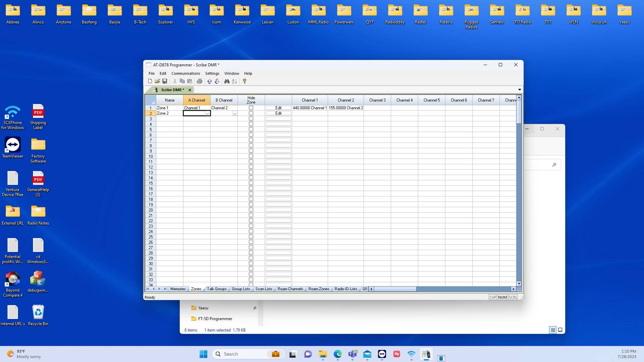Viewport: 644px width, 362px height.
Task: Toggle Hide Zone checkbox for Zone 2
Action: (251, 113)
